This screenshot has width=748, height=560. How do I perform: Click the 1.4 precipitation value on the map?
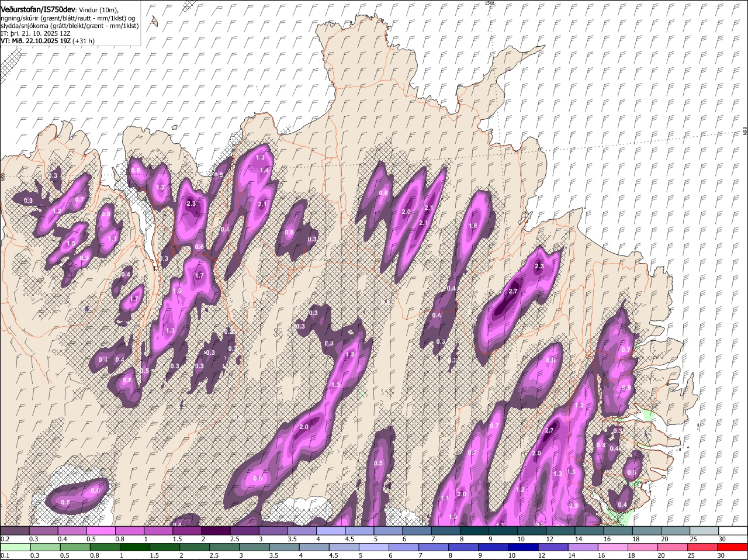tap(264, 170)
